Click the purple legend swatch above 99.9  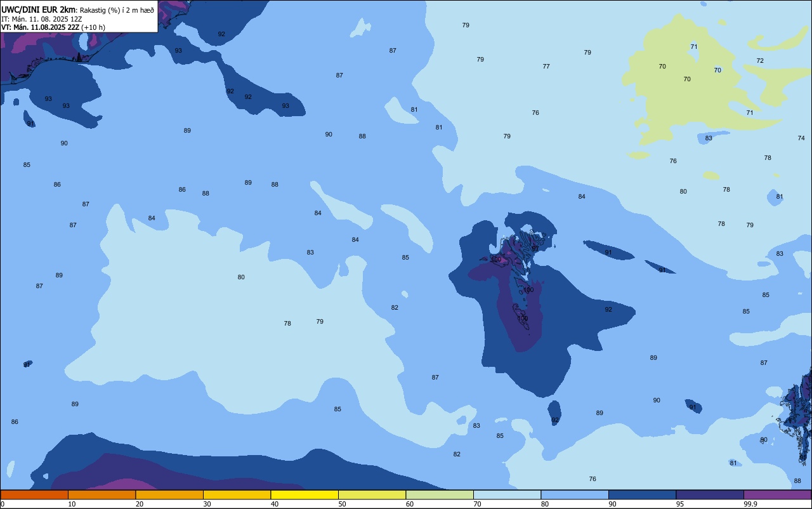[777, 494]
